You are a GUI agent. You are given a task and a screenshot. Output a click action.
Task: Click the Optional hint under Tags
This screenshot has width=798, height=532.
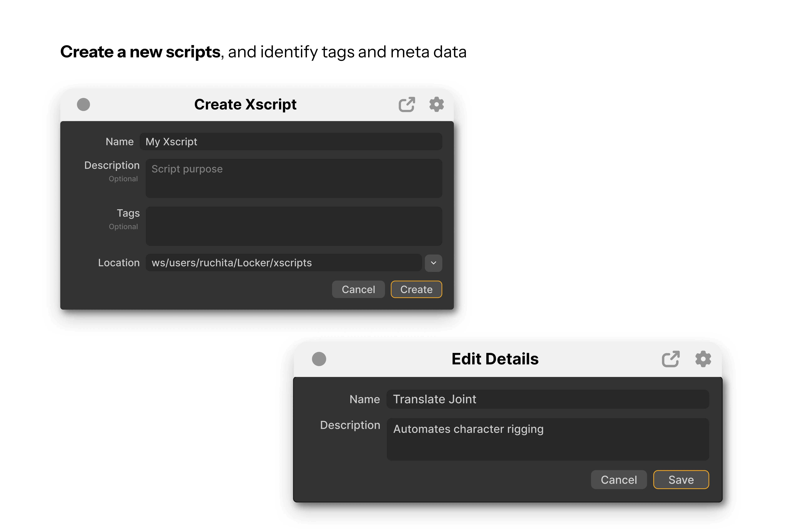(124, 227)
